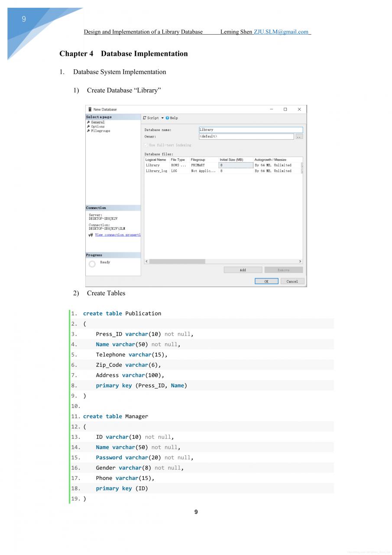Browse for owner with the ellipsis button
The width and height of the screenshot is (392, 555).
pos(299,137)
